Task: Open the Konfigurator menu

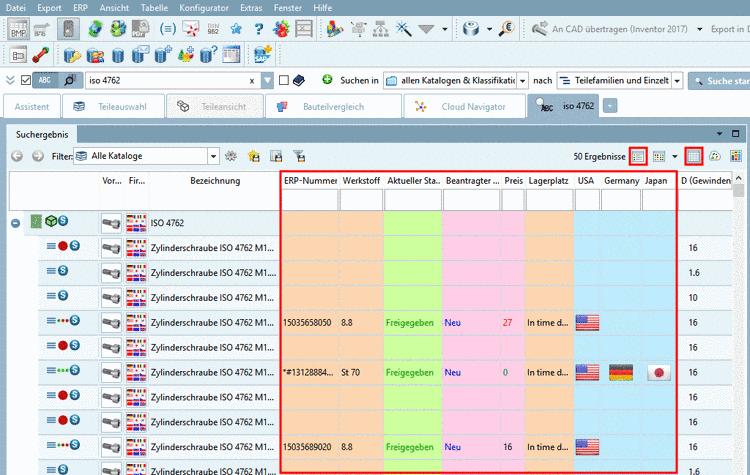Action: [204, 7]
